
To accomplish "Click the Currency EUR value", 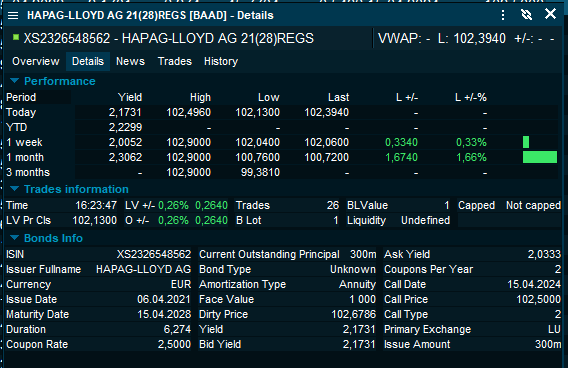I will (181, 284).
